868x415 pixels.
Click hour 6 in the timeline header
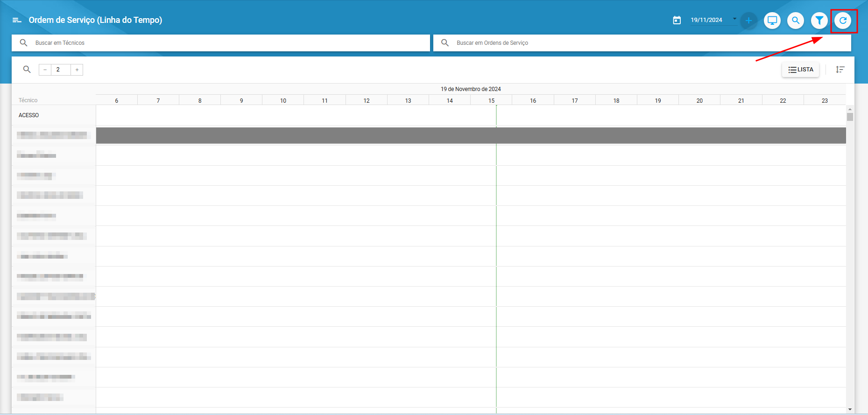coord(117,100)
